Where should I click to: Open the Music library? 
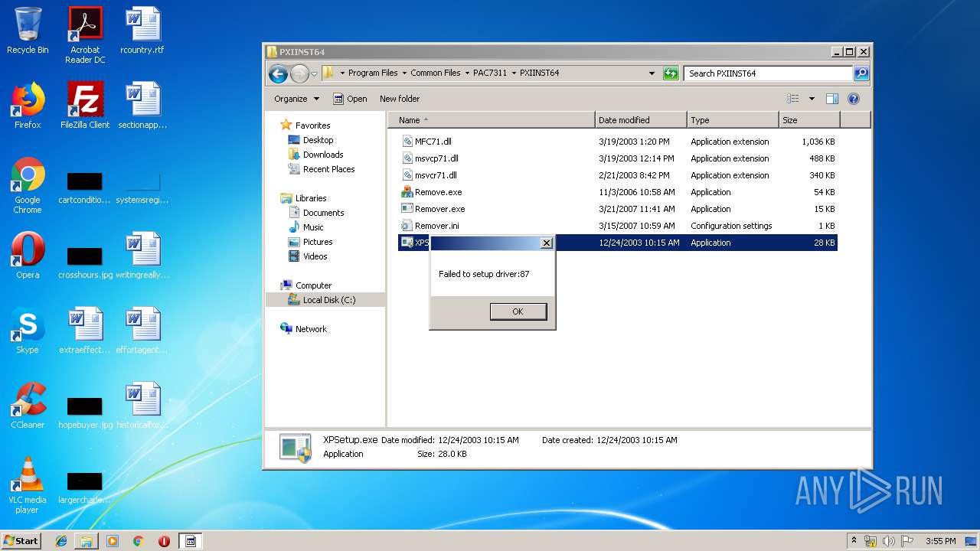coord(313,227)
